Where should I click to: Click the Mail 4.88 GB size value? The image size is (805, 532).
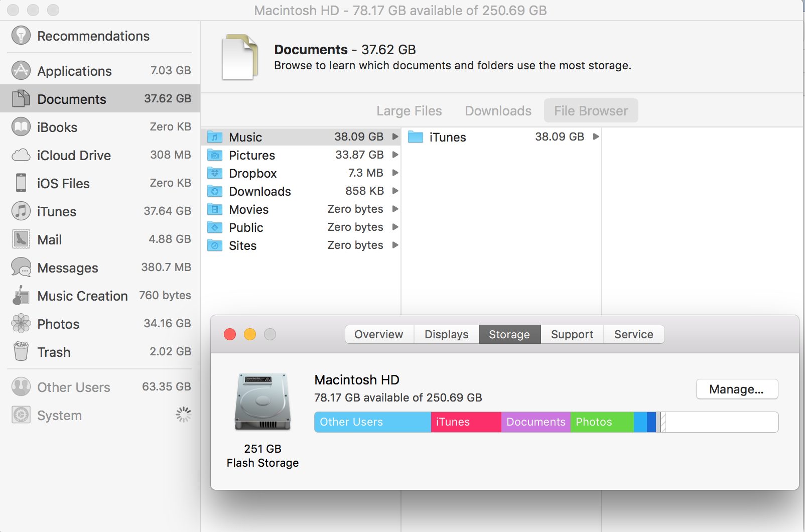click(170, 239)
